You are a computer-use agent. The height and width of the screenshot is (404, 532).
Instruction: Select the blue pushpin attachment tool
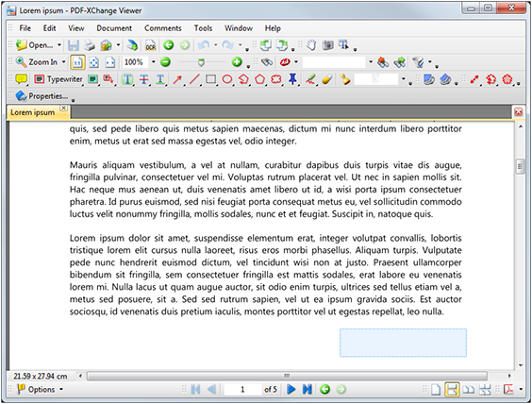[292, 79]
